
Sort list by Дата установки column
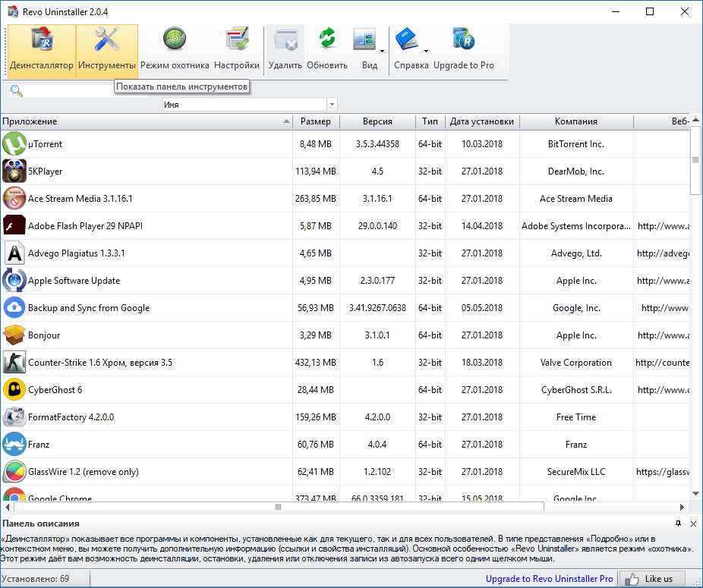click(481, 121)
